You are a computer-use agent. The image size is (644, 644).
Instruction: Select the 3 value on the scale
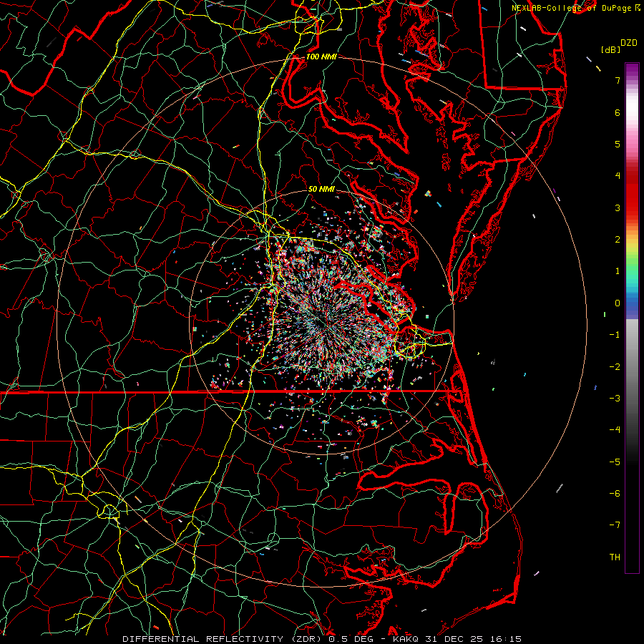(x=618, y=208)
